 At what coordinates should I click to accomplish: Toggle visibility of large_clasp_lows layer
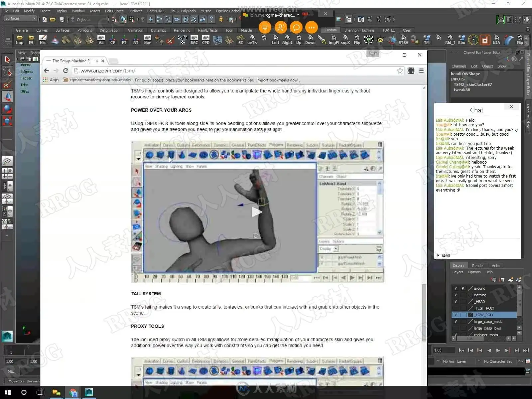[456, 328]
